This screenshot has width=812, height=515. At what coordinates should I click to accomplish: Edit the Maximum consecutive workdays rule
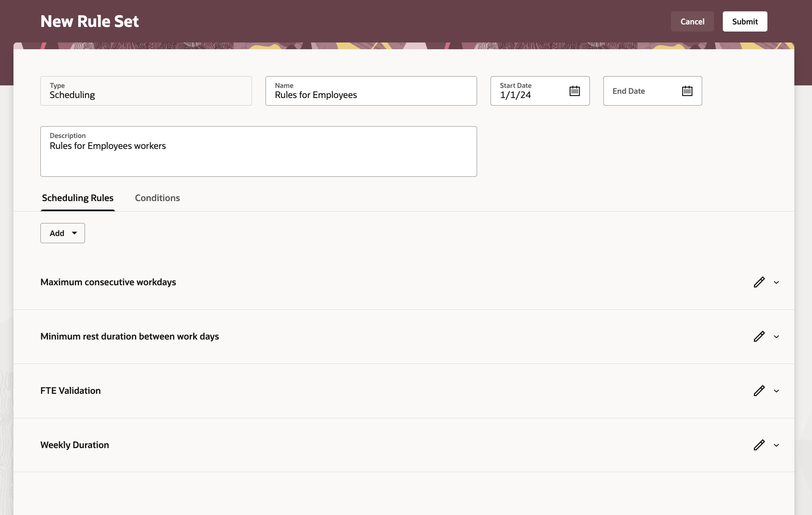tap(759, 282)
